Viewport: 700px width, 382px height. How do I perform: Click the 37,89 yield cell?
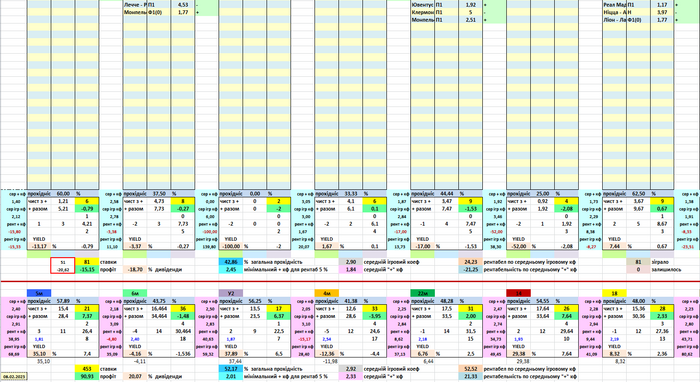[x=231, y=353]
